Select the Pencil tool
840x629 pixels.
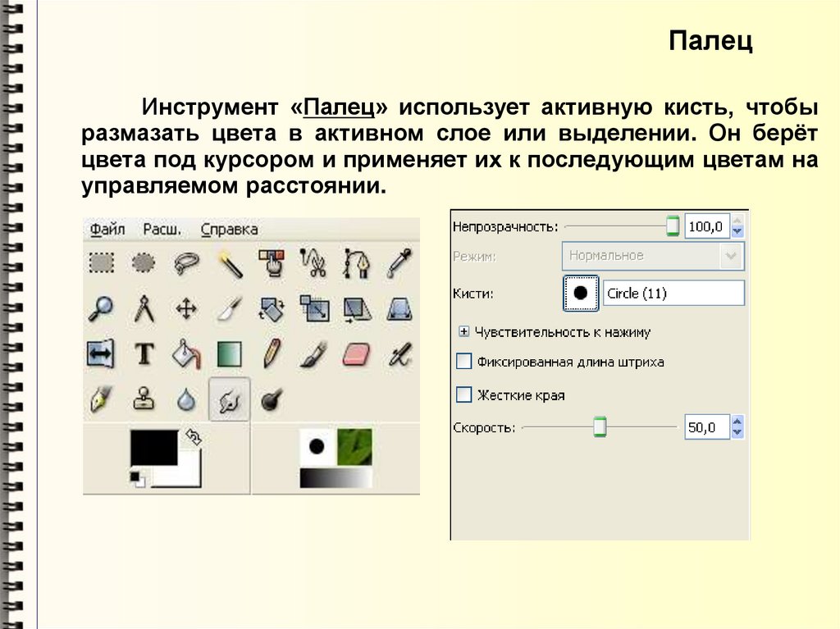pos(272,353)
